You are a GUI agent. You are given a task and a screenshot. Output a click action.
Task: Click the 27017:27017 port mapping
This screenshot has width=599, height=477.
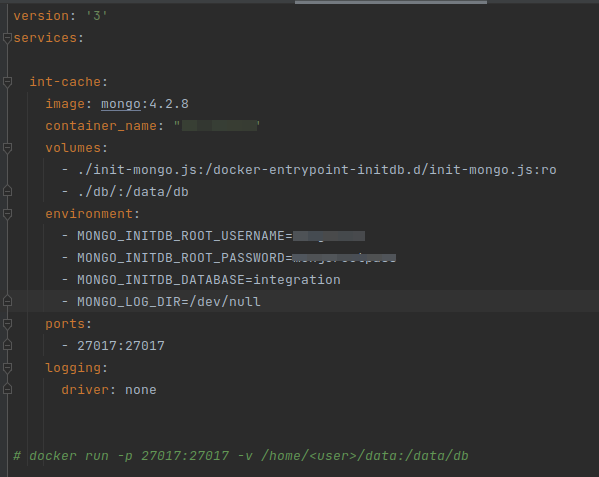point(121,346)
